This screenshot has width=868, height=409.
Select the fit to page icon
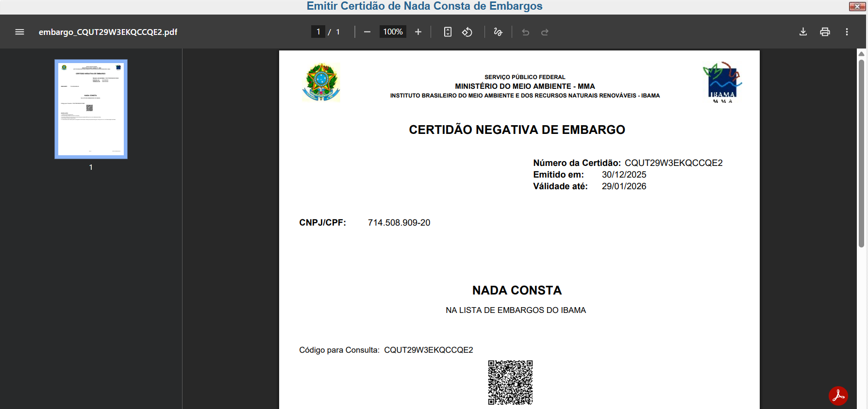448,32
